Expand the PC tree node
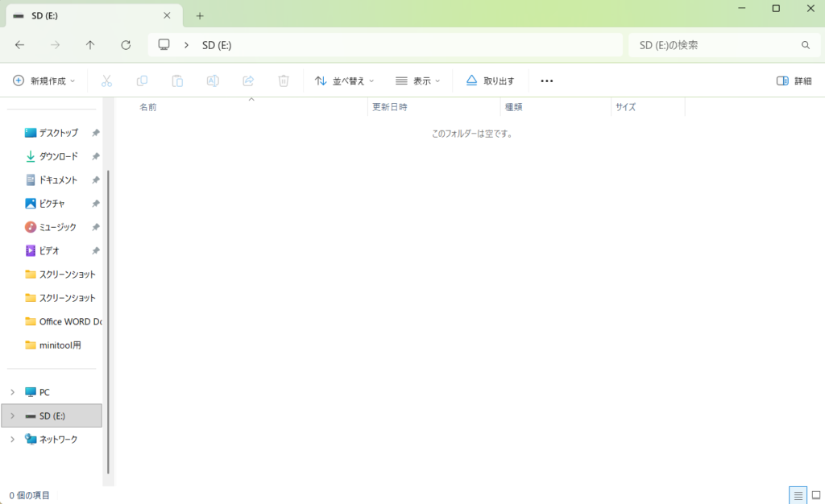The image size is (825, 504). [x=12, y=392]
